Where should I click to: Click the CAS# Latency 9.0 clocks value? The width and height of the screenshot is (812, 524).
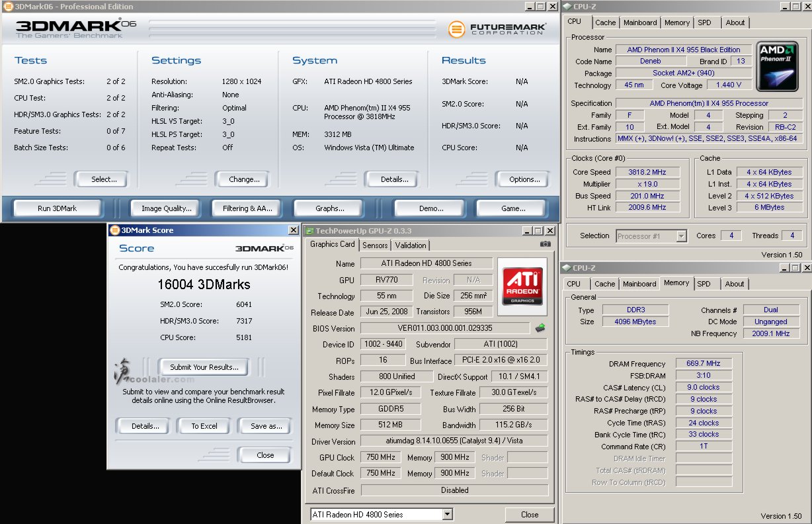(x=704, y=387)
